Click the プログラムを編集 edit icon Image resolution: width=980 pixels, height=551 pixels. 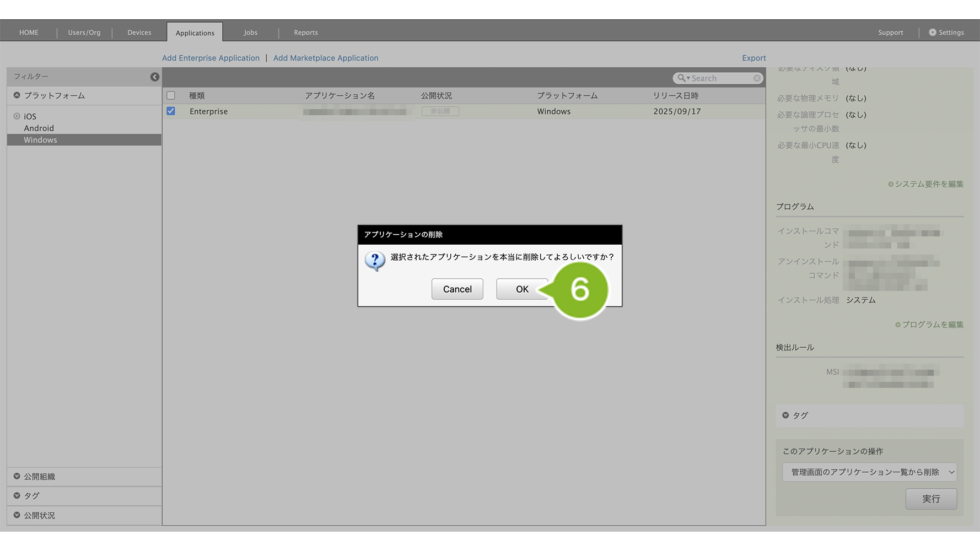click(x=898, y=325)
